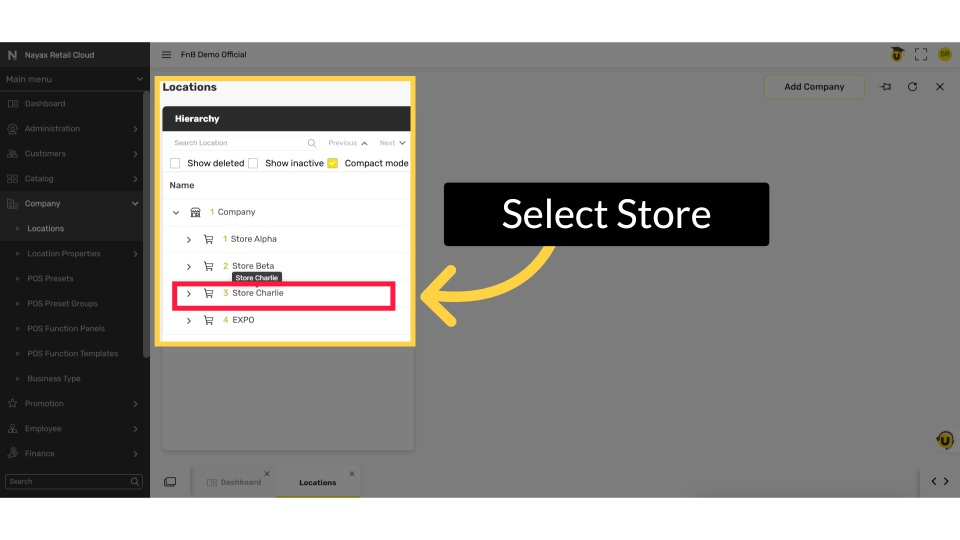The height and width of the screenshot is (540, 960).
Task: Click the search magnifier in Search Location
Action: click(x=312, y=143)
